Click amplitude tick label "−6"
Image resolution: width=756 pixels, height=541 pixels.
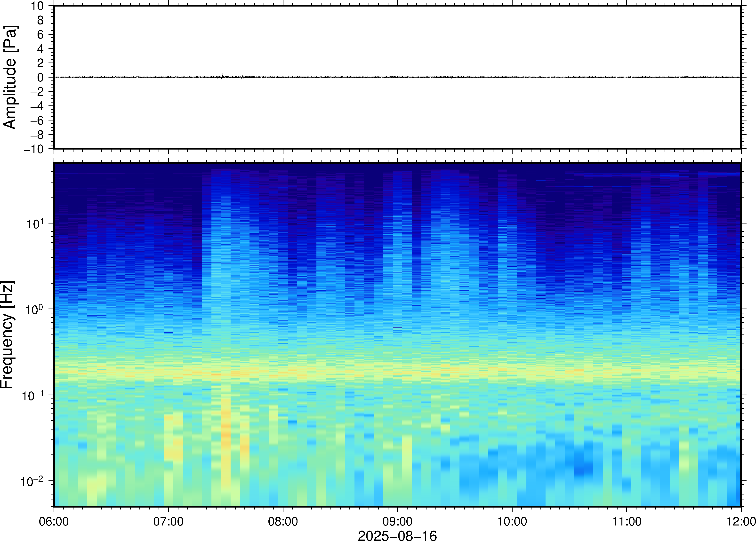pos(37,120)
